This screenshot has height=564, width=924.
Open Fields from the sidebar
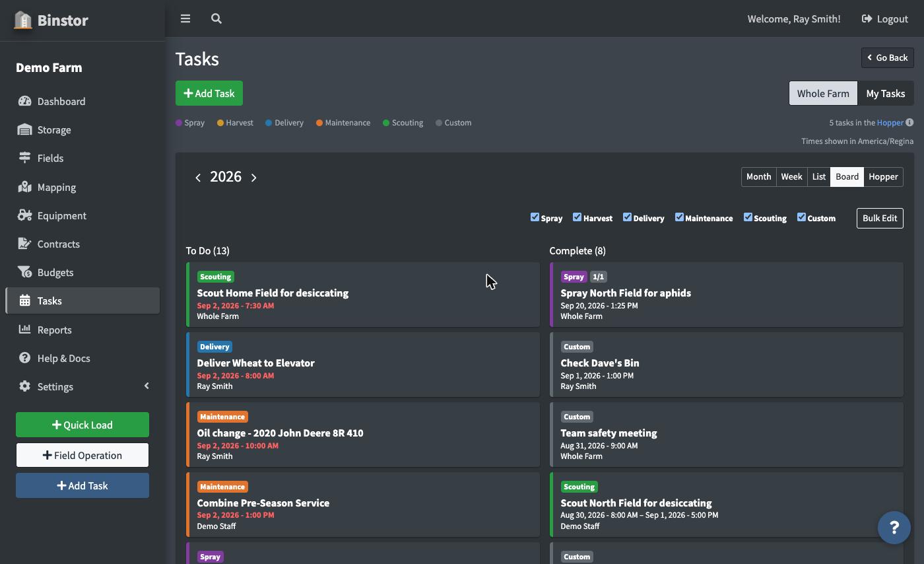82,158
